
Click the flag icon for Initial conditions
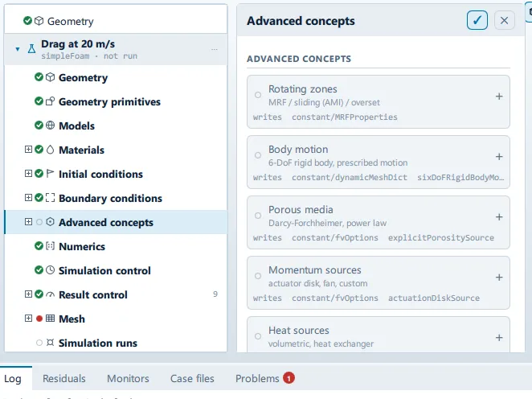pyautogui.click(x=50, y=174)
